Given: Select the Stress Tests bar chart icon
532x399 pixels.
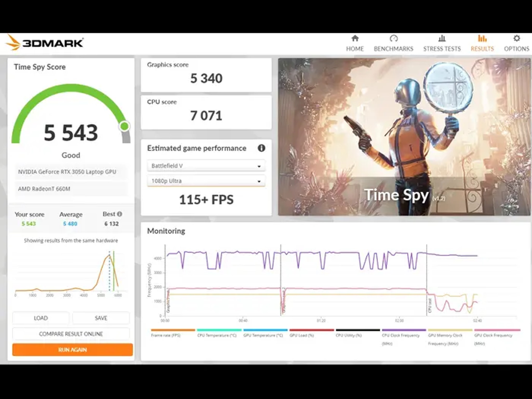Looking at the screenshot, I should click(442, 38).
